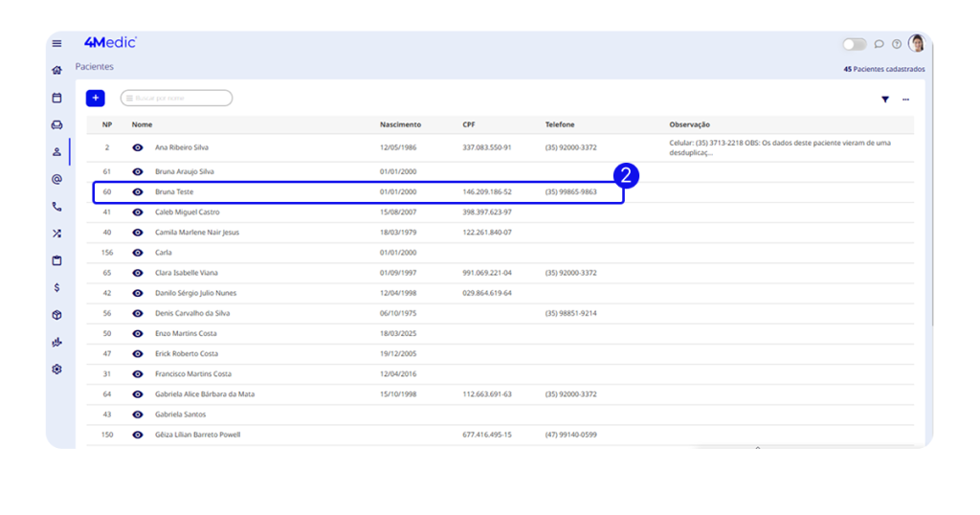Viewport: 980px width, 515px height.
Task: Click the phone icon in the sidebar
Action: pos(56,206)
